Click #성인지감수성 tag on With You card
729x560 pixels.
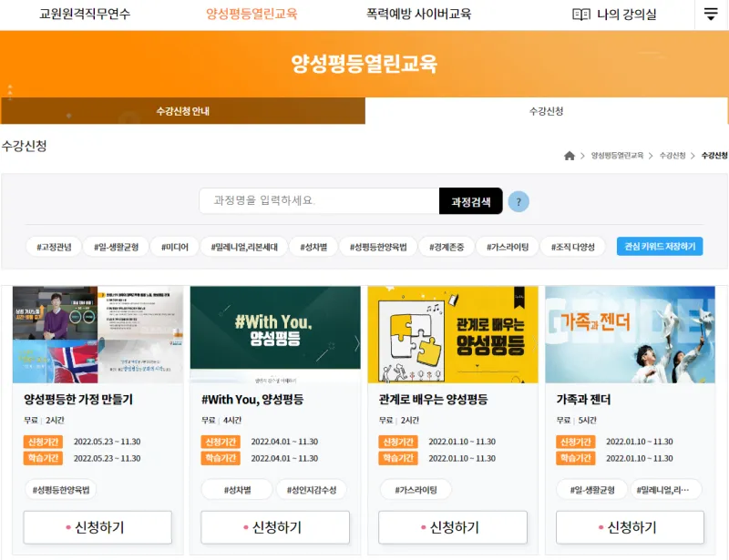(x=312, y=489)
